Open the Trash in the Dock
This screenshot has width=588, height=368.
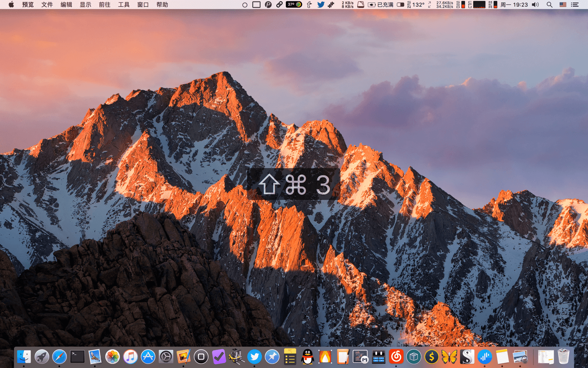click(x=563, y=357)
